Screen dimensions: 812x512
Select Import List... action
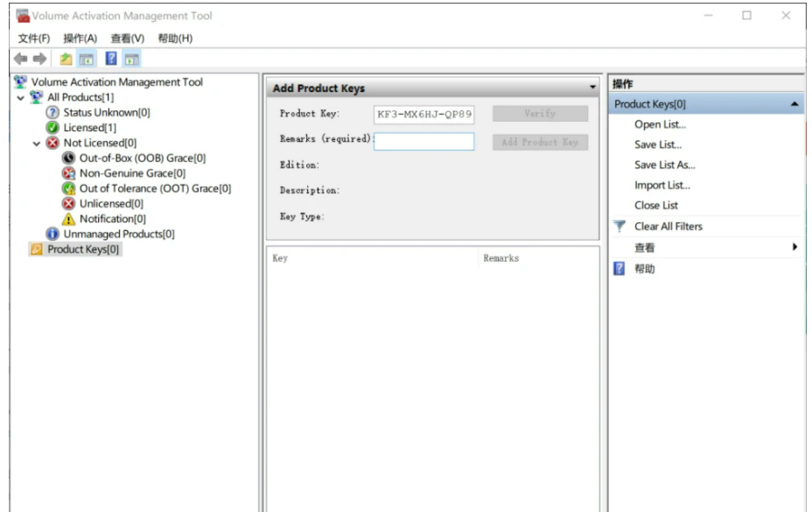661,185
